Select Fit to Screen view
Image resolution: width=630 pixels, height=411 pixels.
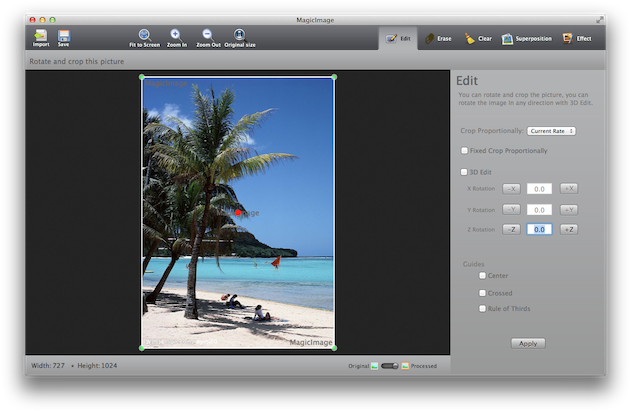[145, 35]
